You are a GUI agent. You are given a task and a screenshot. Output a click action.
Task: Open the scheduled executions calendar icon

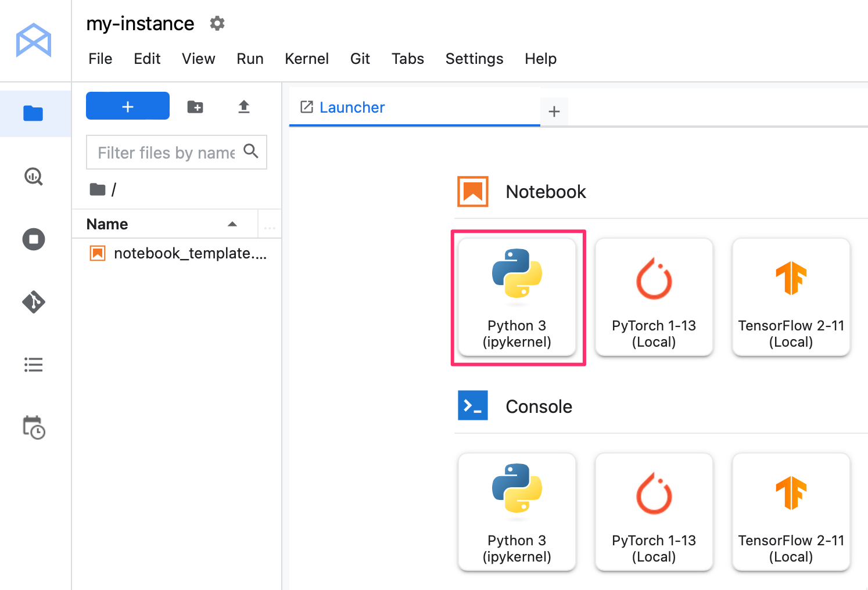click(34, 427)
